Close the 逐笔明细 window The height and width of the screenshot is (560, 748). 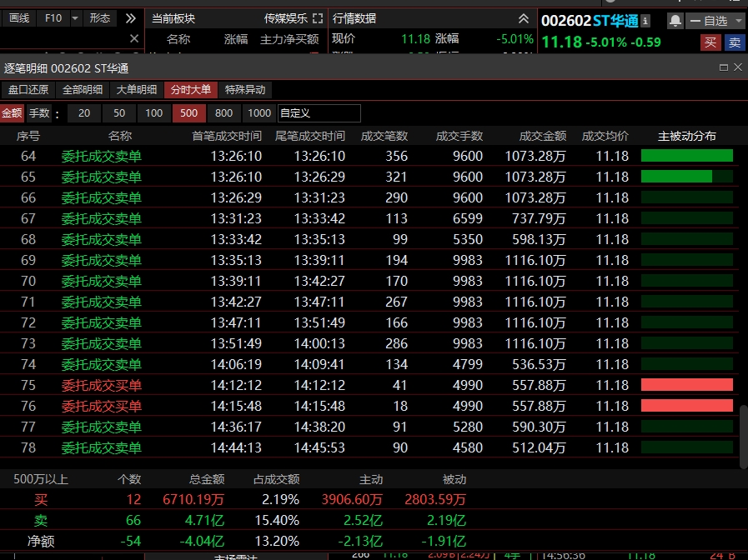click(x=738, y=67)
